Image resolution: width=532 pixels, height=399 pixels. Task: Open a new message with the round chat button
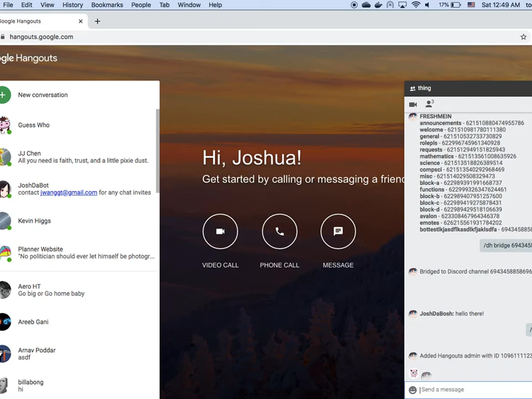click(338, 231)
